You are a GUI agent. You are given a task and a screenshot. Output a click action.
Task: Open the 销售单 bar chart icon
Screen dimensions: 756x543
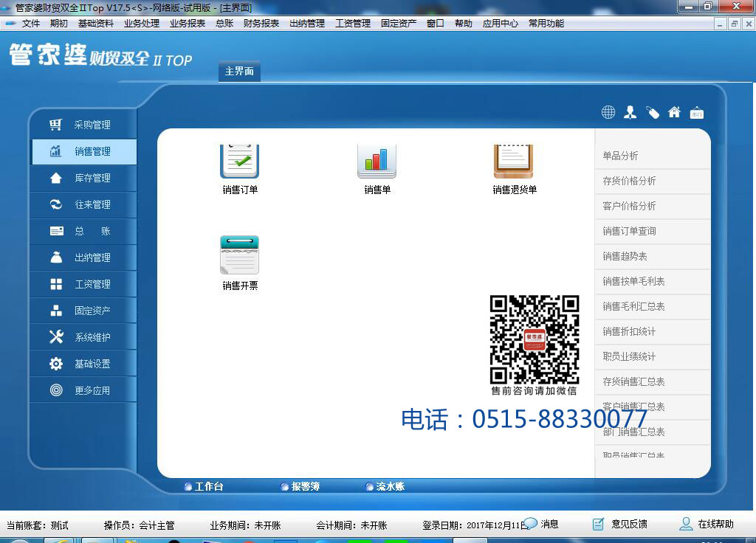pyautogui.click(x=377, y=162)
